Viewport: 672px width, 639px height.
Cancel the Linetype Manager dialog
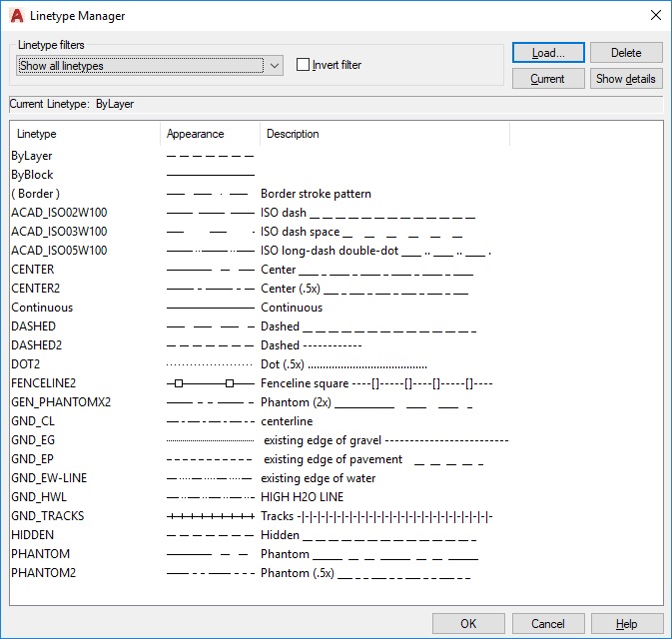(548, 624)
